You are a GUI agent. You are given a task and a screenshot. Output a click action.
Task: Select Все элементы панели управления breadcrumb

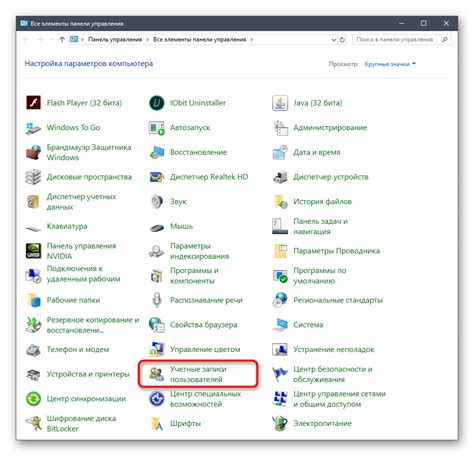tap(199, 40)
